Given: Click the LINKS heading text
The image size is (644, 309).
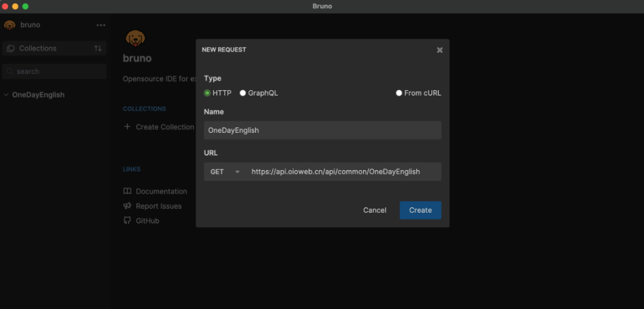Looking at the screenshot, I should point(131,169).
